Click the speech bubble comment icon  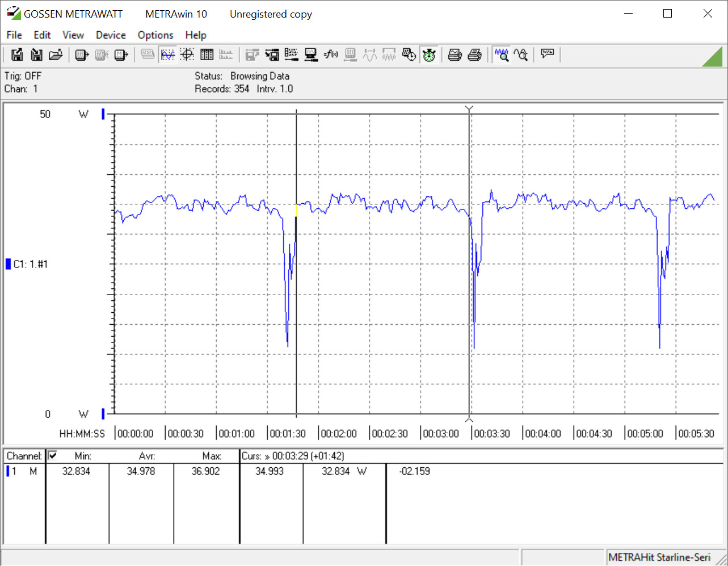click(x=547, y=54)
